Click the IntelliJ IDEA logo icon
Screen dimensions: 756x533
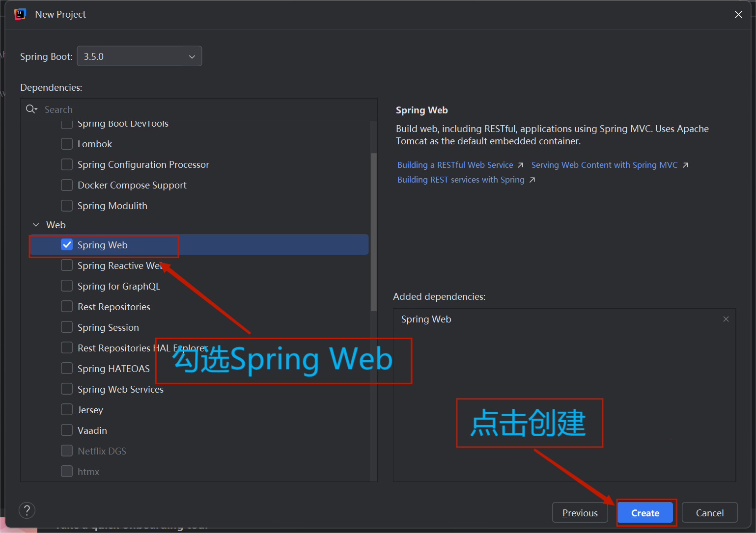click(x=20, y=14)
